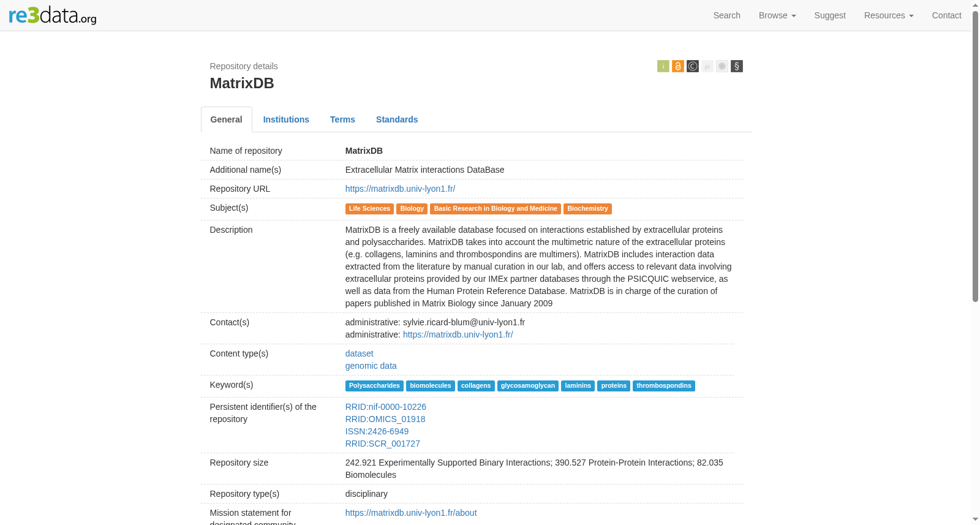Click the 'Description' row label

231,230
